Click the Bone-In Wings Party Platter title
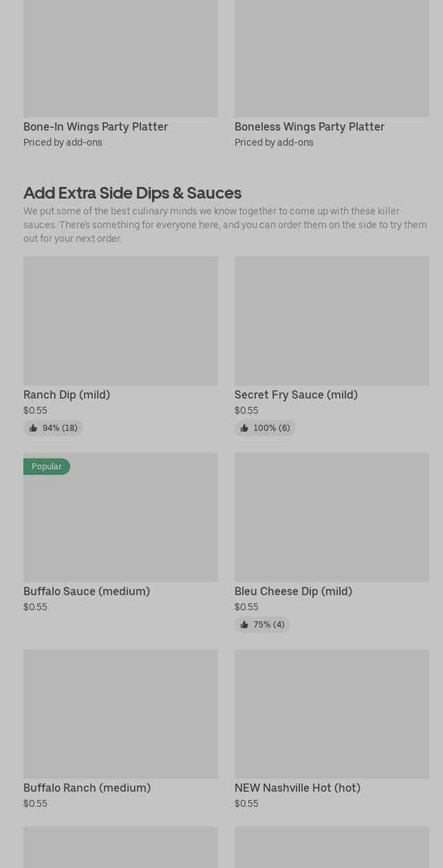The image size is (443, 868). (96, 126)
